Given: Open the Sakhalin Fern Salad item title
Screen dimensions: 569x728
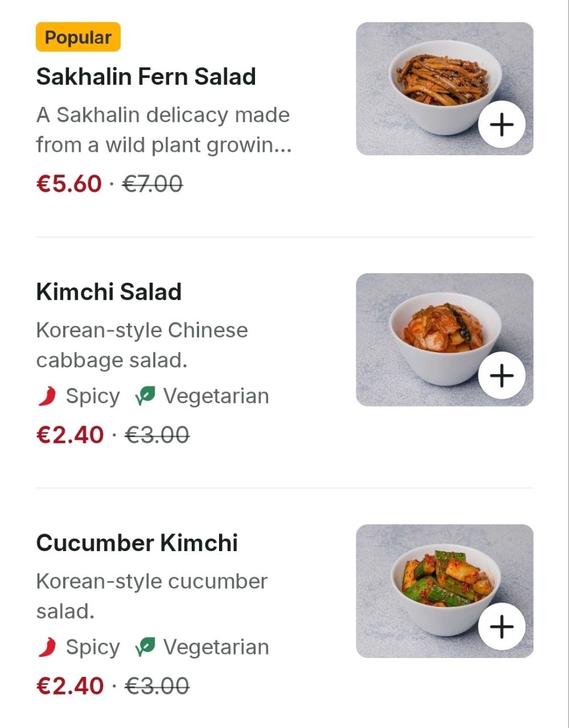Looking at the screenshot, I should click(x=146, y=76).
